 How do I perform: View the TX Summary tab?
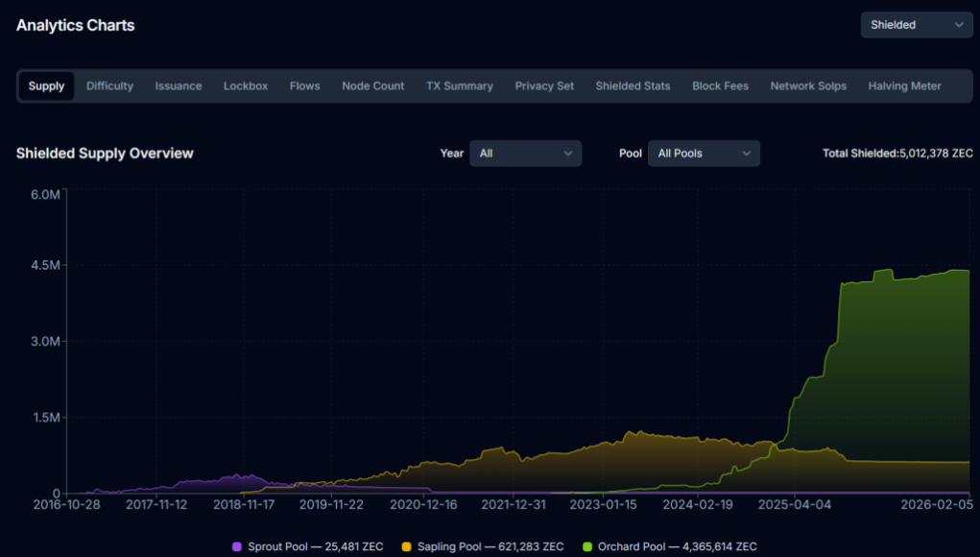460,86
